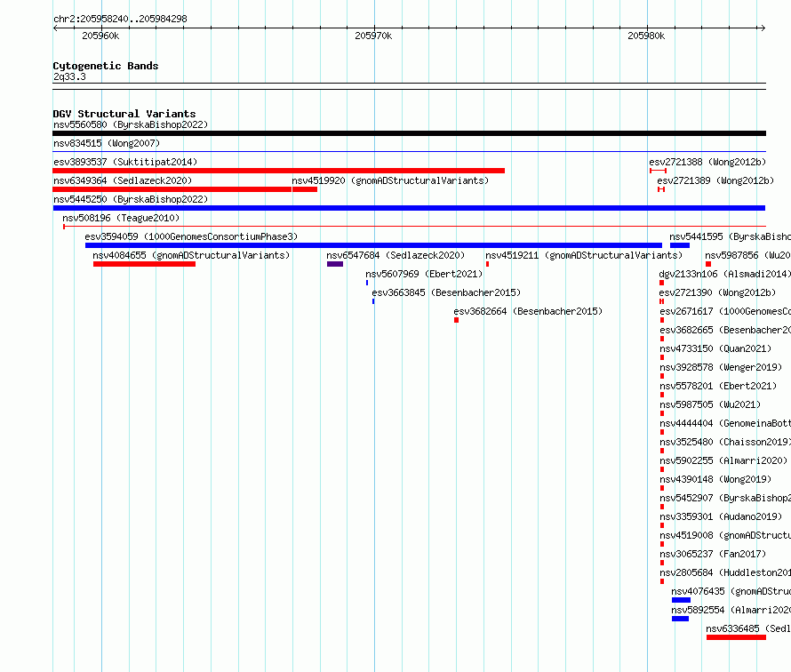Click the DGV Structural Variants track title
791x672 pixels.
(124, 114)
